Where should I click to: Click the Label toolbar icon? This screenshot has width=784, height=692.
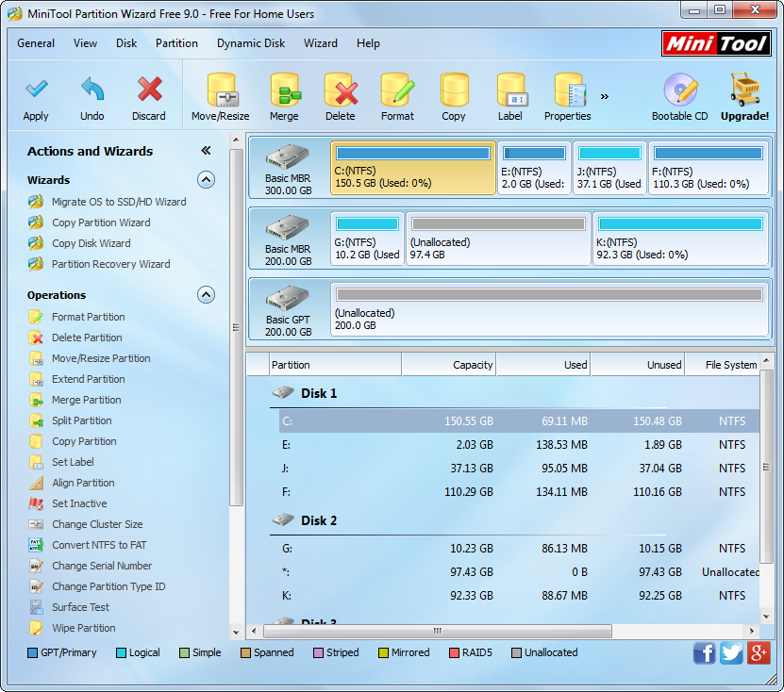coord(510,91)
